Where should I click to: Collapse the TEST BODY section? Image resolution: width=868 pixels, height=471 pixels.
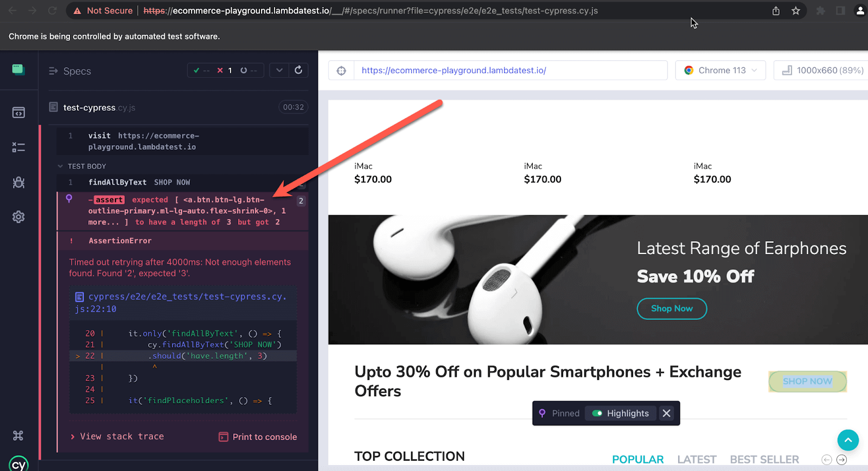click(61, 166)
